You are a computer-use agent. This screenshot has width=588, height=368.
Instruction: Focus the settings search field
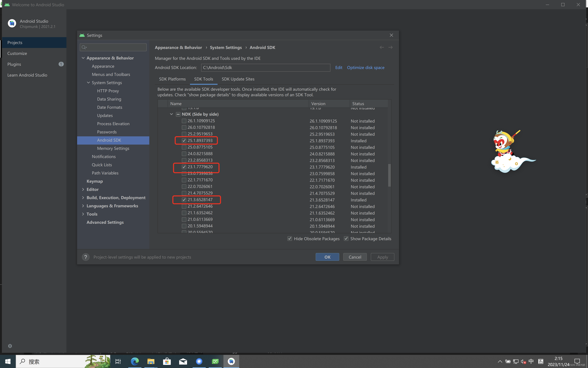pos(113,47)
